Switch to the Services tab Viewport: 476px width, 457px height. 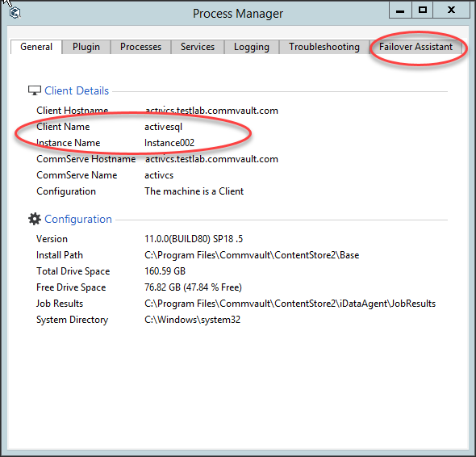pos(198,47)
